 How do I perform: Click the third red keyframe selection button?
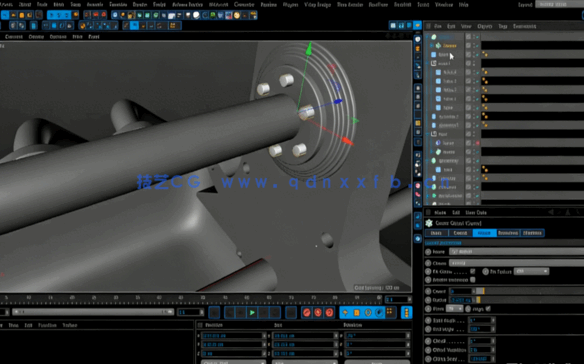329,312
